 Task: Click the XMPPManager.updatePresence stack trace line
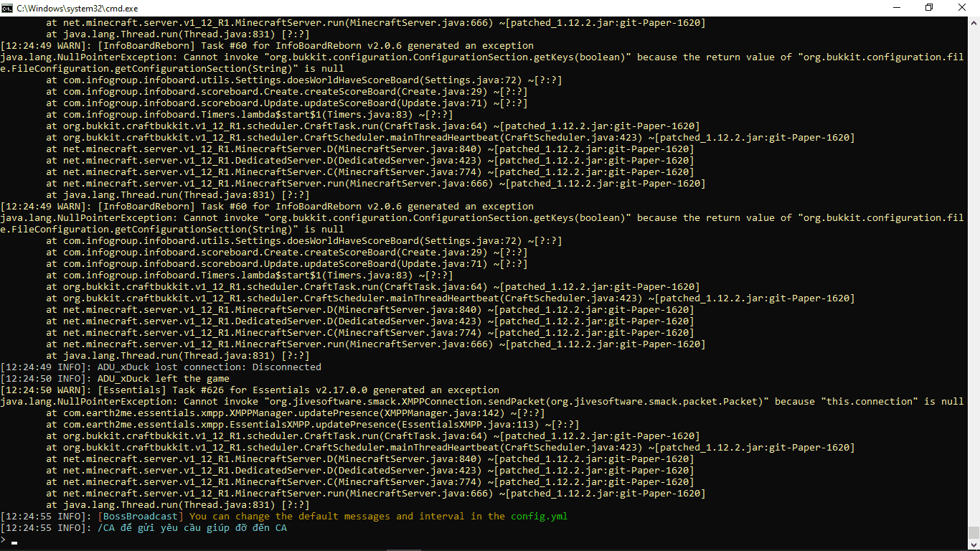[x=295, y=413]
